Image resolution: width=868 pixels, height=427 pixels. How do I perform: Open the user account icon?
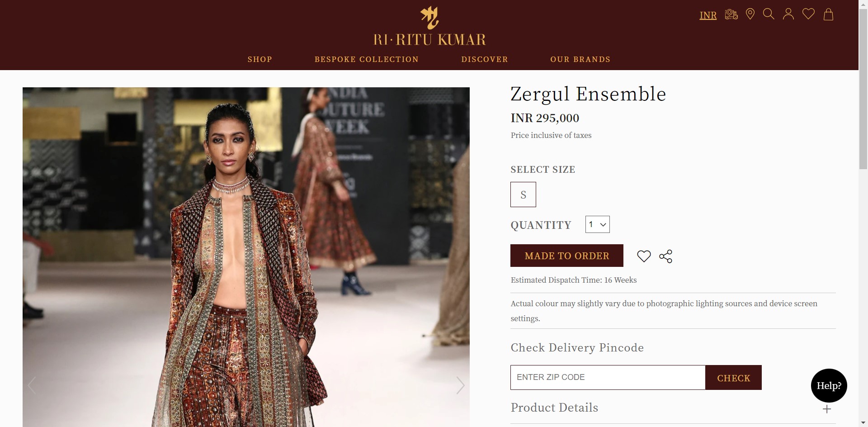788,14
